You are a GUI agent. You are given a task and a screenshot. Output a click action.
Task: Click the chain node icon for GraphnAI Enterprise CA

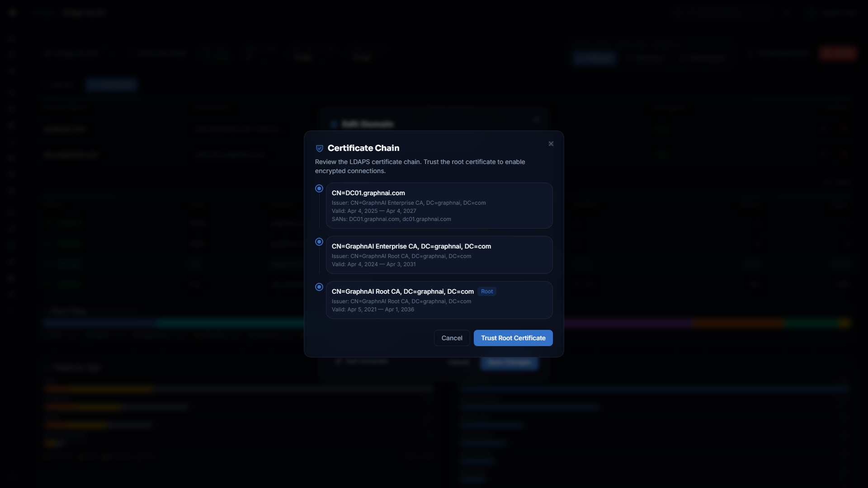tap(319, 242)
